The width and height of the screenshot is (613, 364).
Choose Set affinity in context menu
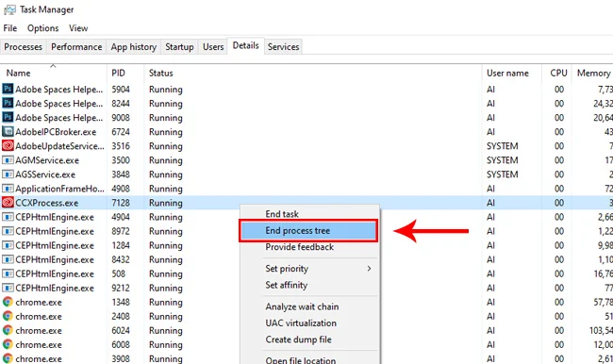(x=309, y=285)
